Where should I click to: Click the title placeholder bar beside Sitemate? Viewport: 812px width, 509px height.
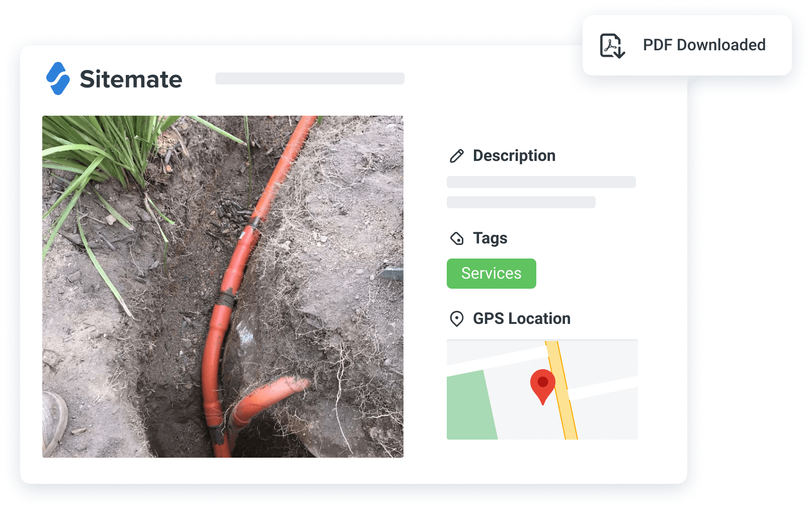pos(310,78)
